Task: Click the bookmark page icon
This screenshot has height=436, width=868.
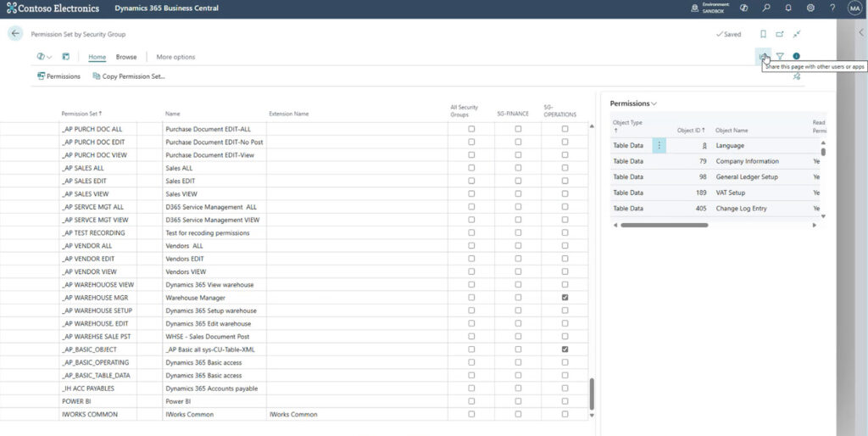Action: (764, 34)
